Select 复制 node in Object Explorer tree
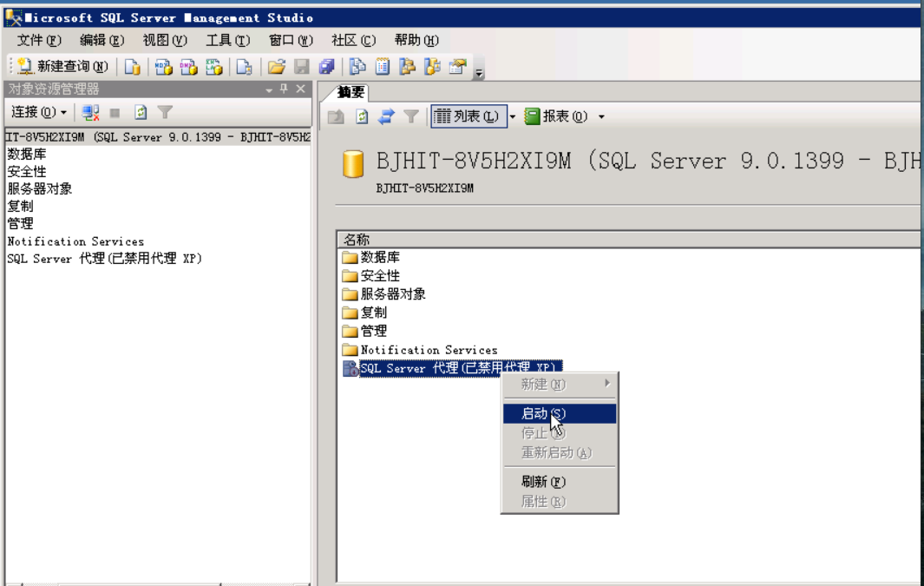 click(20, 207)
